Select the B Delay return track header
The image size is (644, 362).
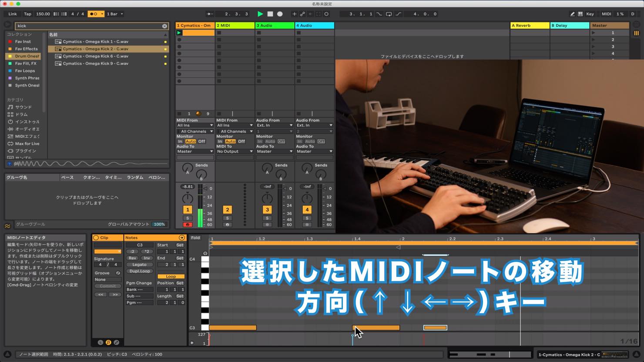click(570, 26)
